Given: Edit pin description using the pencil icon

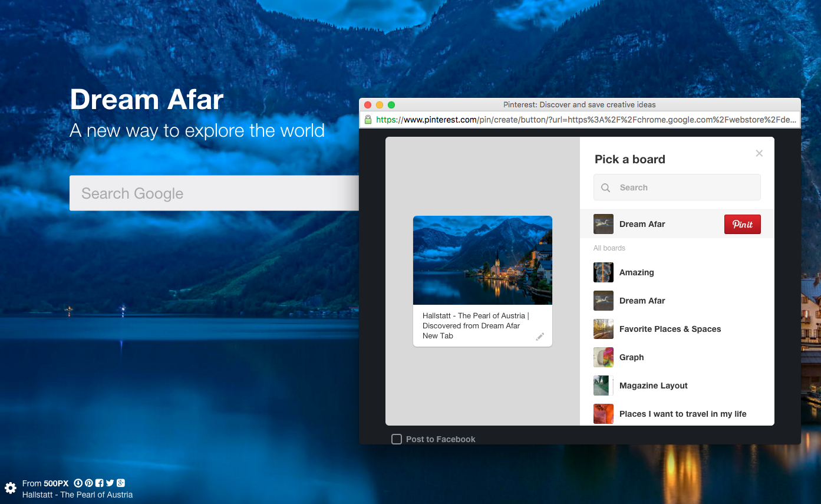Looking at the screenshot, I should 540,336.
